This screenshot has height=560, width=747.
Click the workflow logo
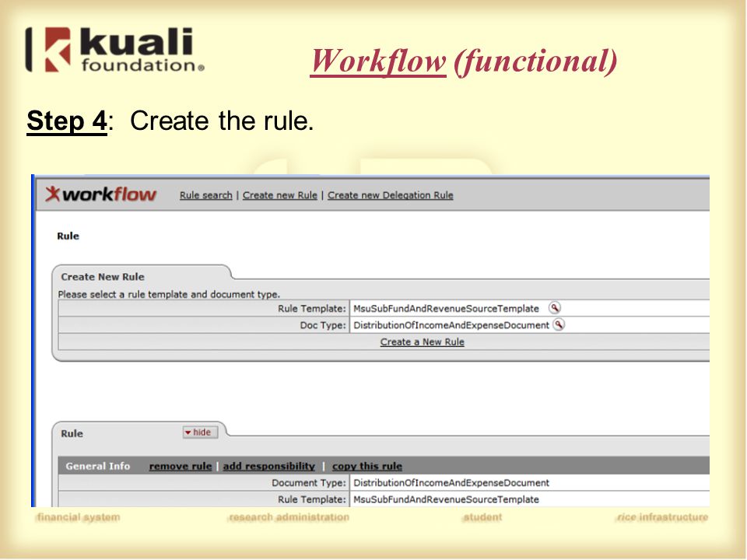[x=101, y=194]
